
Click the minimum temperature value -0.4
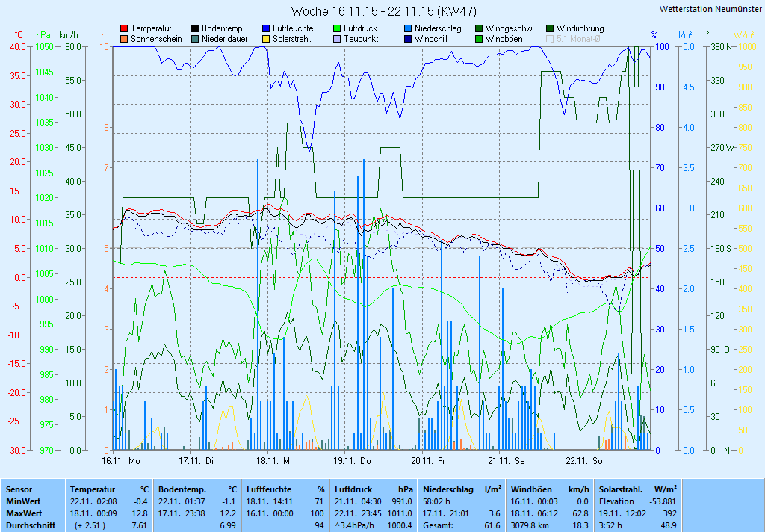[140, 502]
